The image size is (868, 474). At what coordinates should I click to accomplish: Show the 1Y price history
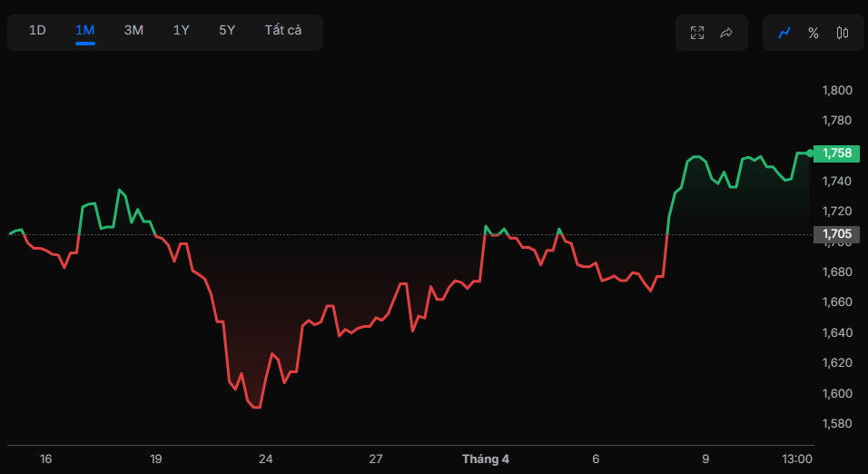coord(182,31)
